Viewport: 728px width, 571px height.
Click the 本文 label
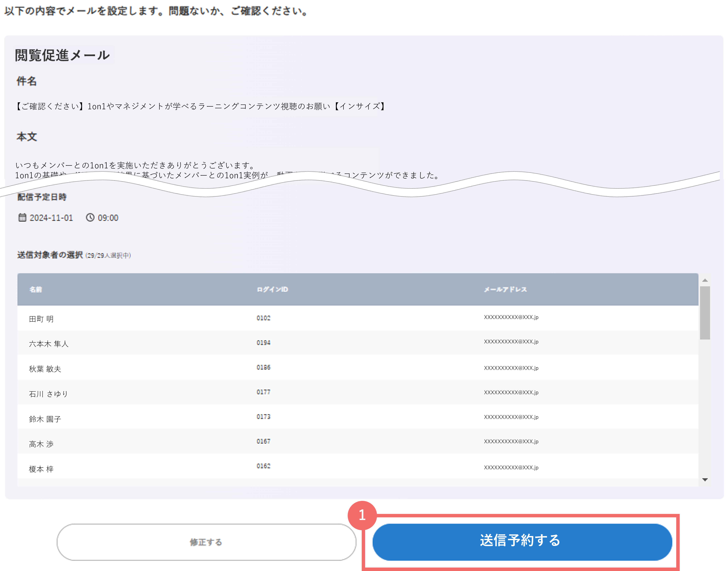point(27,137)
